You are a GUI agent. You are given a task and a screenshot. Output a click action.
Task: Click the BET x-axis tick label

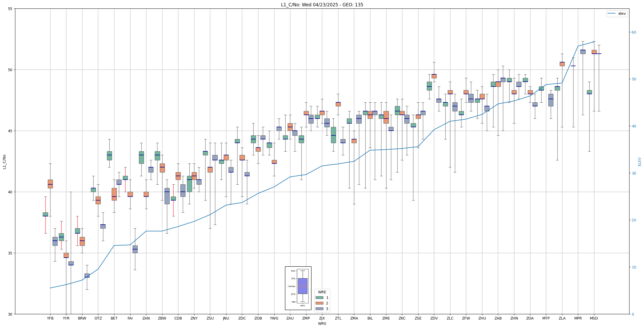pyautogui.click(x=114, y=318)
